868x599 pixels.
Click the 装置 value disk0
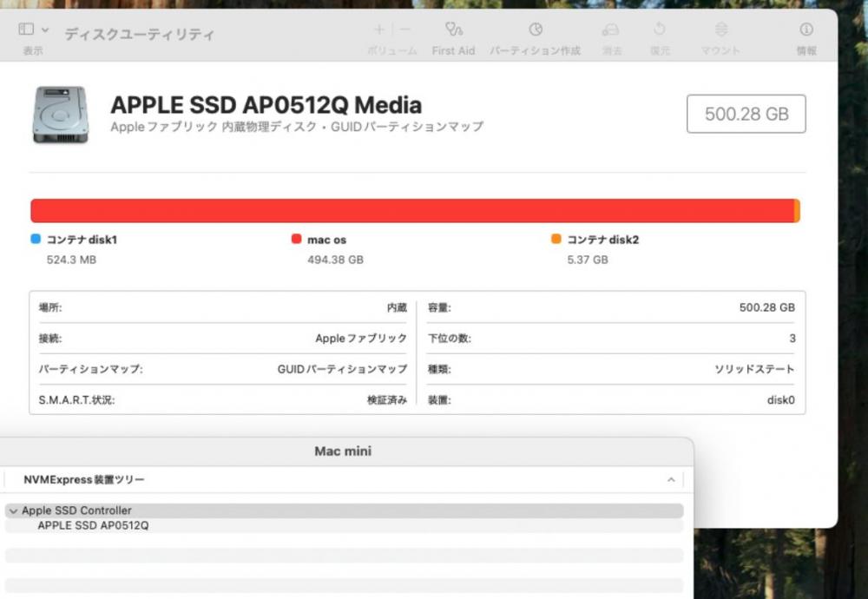(780, 399)
